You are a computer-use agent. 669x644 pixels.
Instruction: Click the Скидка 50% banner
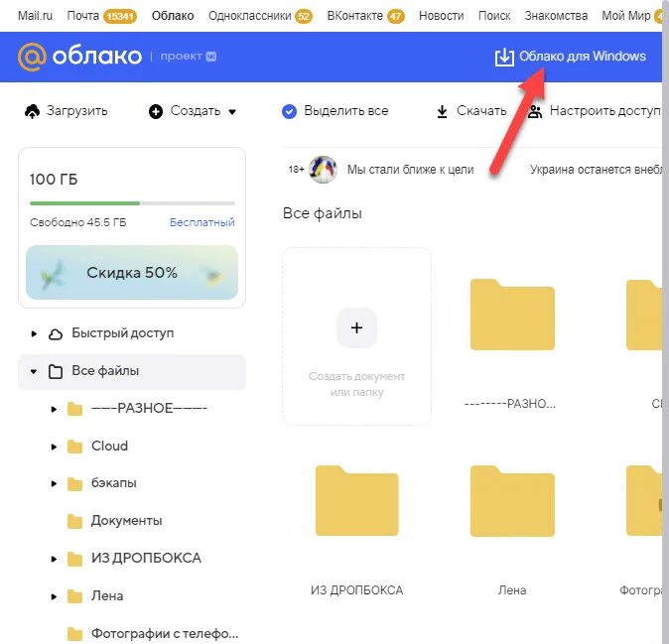tap(132, 272)
